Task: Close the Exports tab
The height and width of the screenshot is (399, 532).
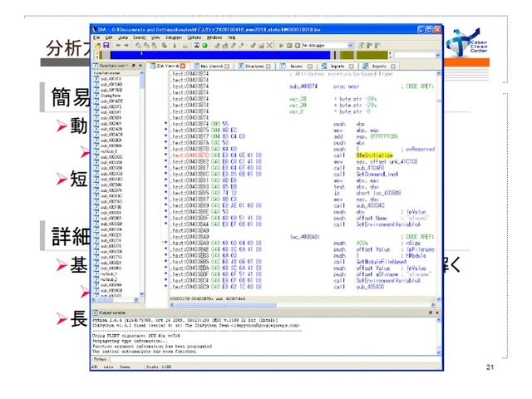Action: pyautogui.click(x=393, y=66)
